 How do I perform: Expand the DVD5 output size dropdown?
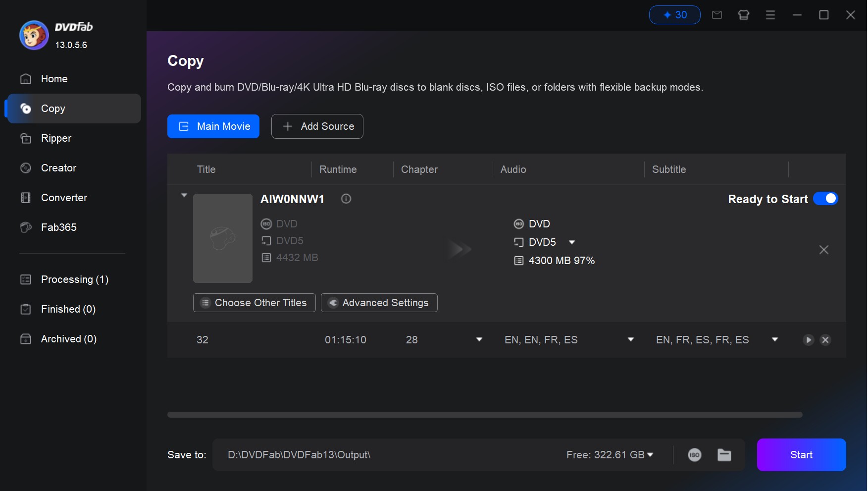click(572, 242)
